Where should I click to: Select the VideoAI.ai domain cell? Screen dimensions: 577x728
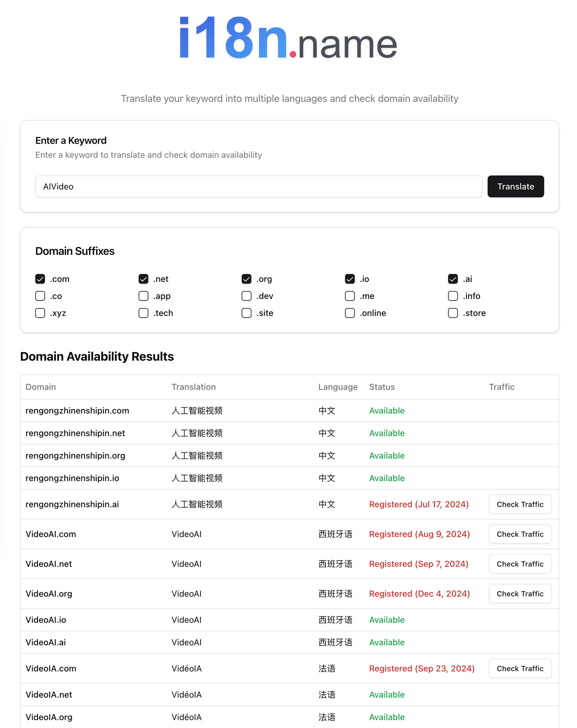tap(46, 642)
